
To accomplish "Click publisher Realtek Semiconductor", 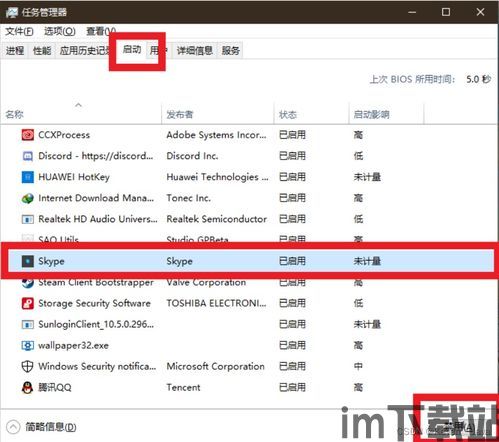I will [x=217, y=219].
